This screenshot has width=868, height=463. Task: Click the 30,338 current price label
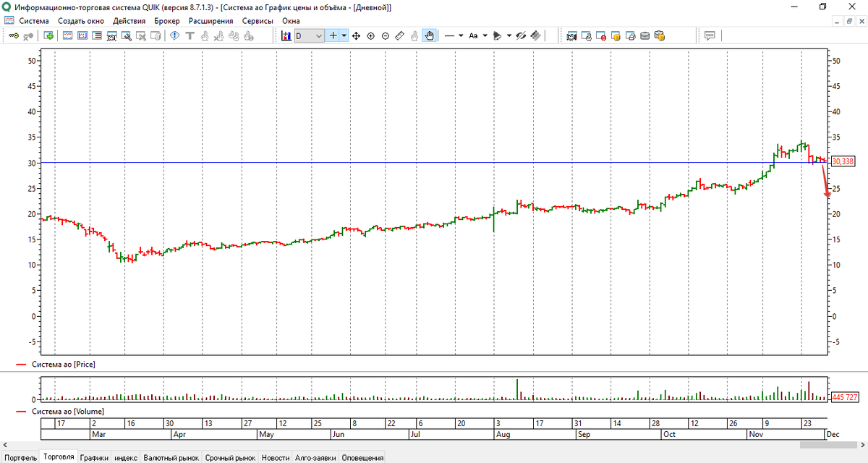click(x=843, y=161)
